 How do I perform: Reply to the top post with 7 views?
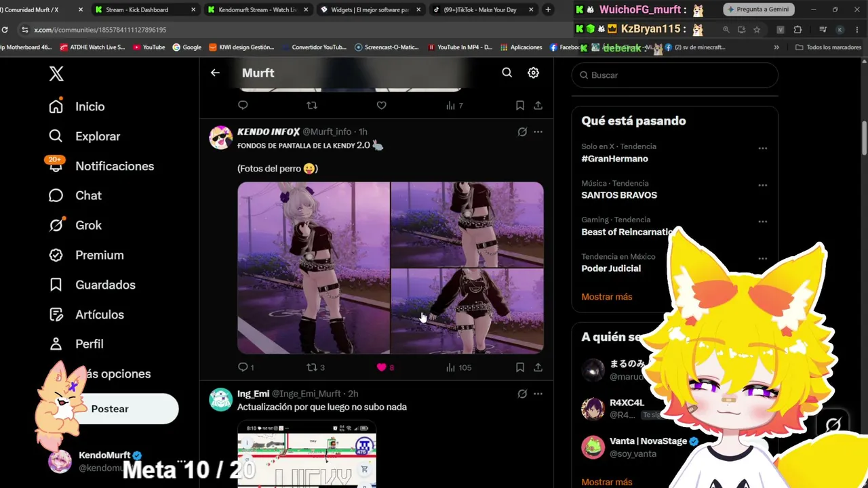pos(243,105)
